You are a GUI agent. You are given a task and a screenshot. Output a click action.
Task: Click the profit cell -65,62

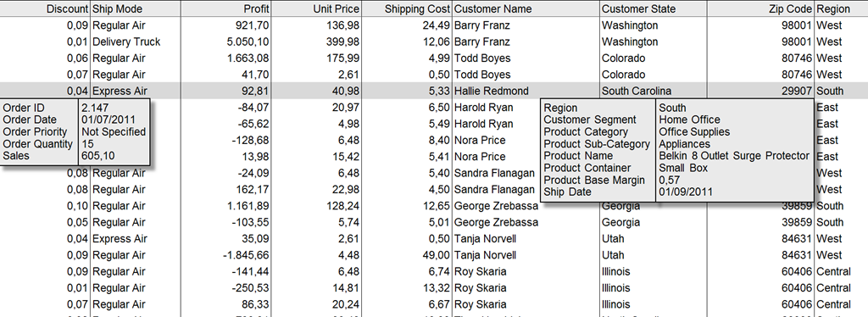click(x=253, y=124)
